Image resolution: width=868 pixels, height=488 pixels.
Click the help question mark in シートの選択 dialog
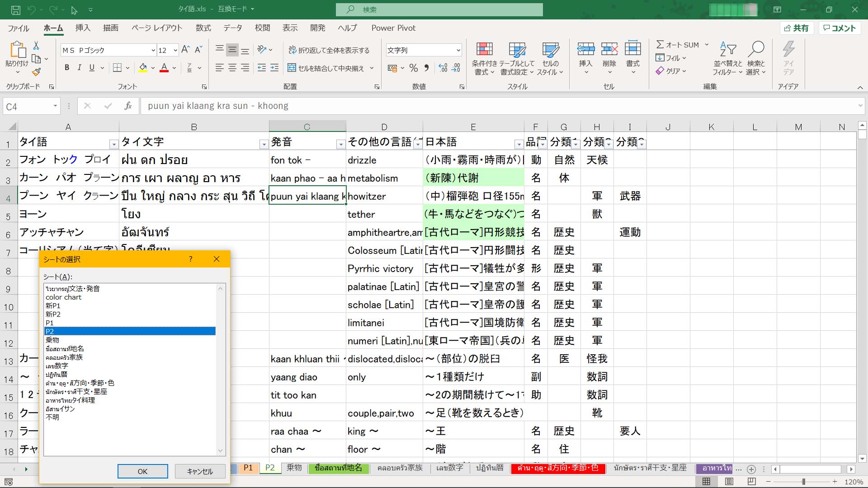pos(191,259)
